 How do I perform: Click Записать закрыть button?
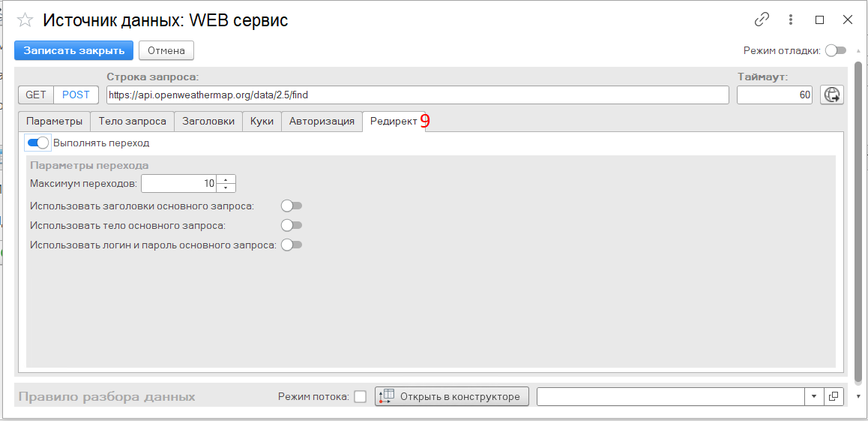73,50
